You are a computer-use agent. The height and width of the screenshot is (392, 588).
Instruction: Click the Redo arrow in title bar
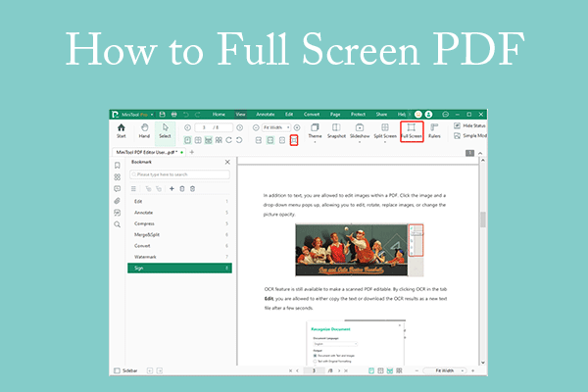tap(197, 114)
